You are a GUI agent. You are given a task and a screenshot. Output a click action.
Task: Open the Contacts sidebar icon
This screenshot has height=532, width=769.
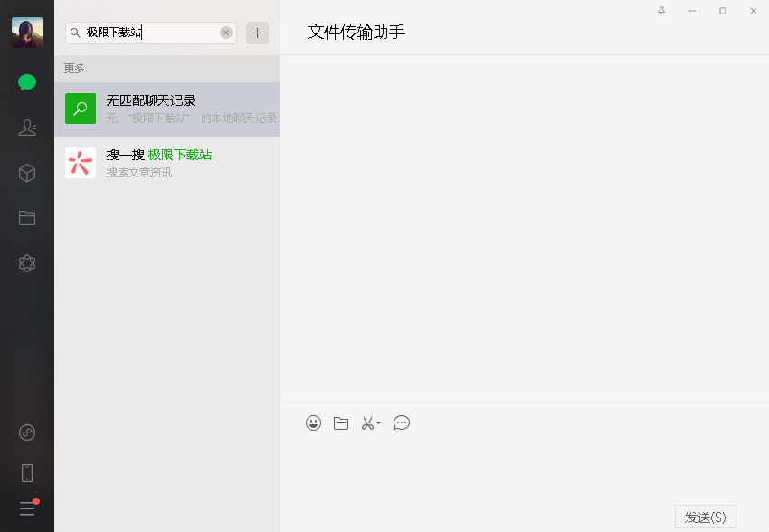tap(27, 128)
